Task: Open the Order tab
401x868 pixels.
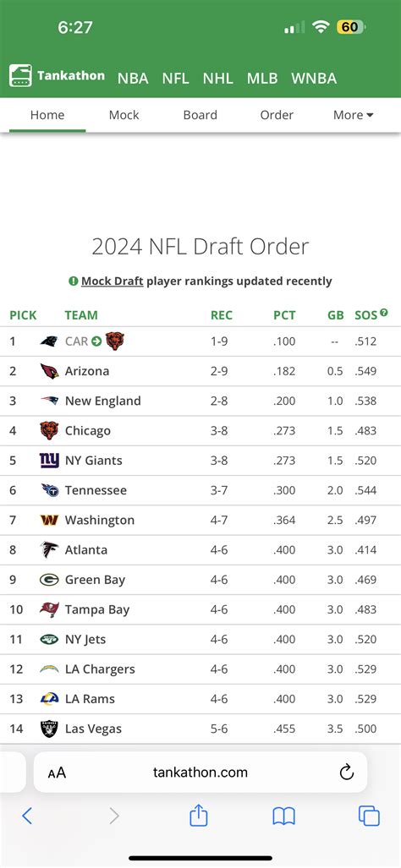Action: point(277,115)
